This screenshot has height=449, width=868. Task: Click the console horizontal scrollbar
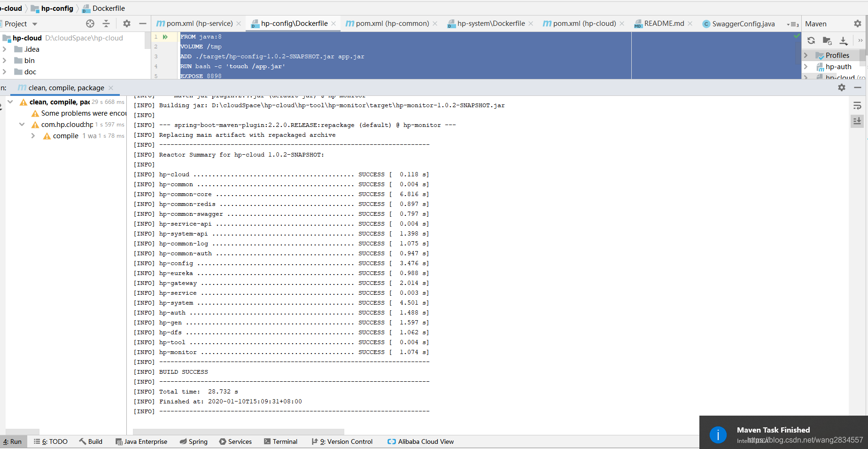point(239,432)
